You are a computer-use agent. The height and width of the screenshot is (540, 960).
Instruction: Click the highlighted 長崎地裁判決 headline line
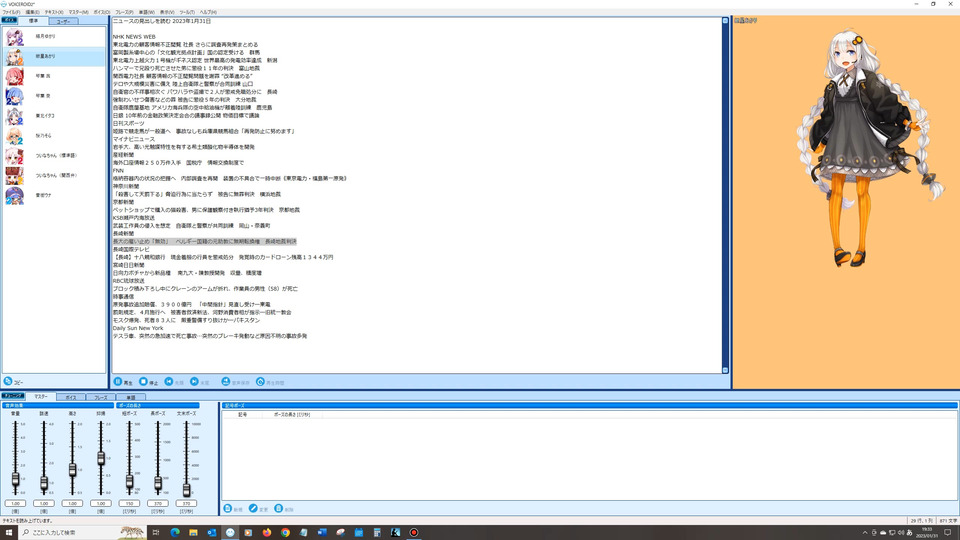tap(204, 241)
